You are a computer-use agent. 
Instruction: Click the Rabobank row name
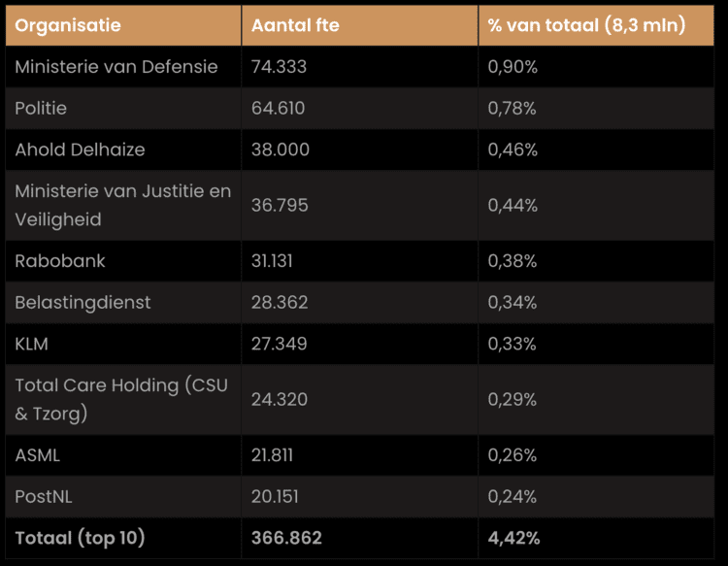[60, 261]
